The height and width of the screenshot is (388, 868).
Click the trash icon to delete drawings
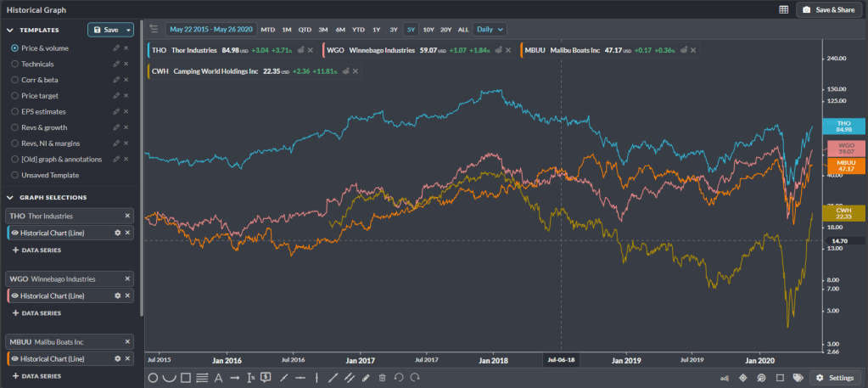[x=383, y=378]
